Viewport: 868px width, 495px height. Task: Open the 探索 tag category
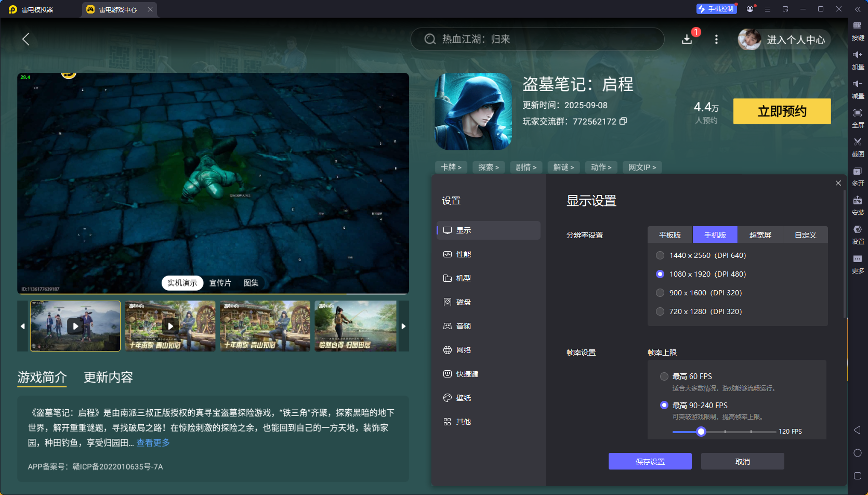coord(489,167)
